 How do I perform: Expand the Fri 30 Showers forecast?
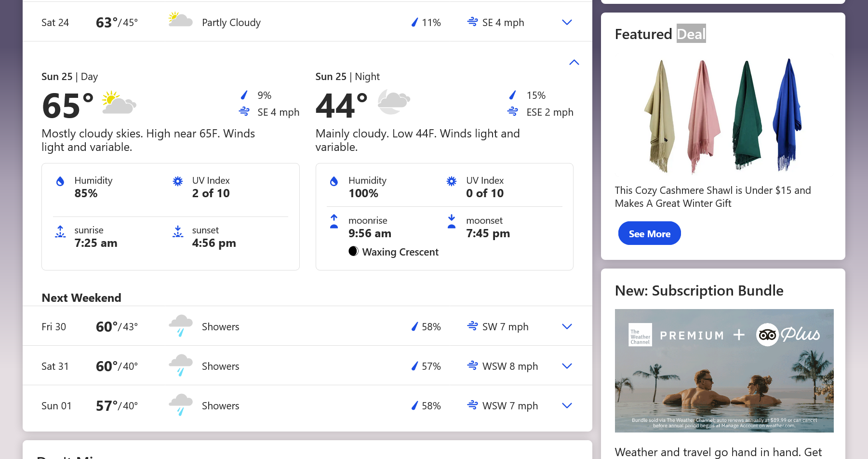(567, 327)
